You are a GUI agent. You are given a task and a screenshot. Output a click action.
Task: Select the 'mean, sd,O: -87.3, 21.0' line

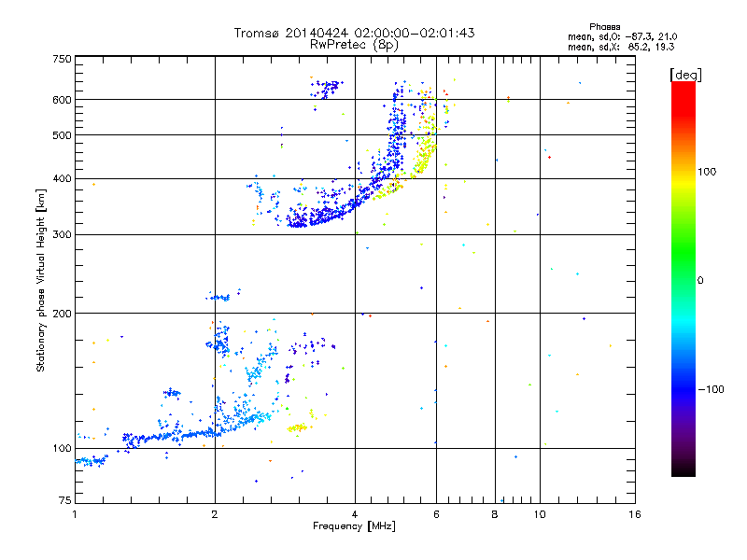(x=623, y=36)
